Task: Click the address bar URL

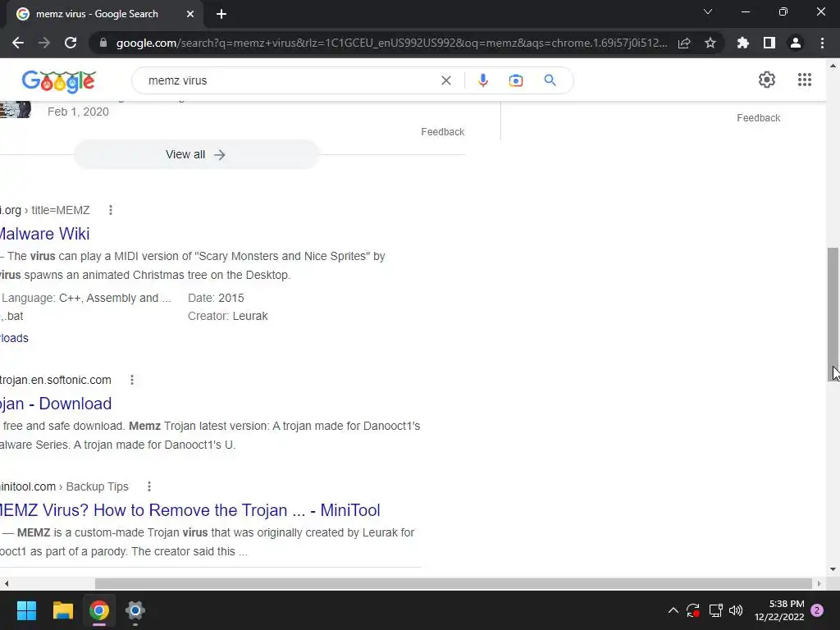Action: [391, 43]
